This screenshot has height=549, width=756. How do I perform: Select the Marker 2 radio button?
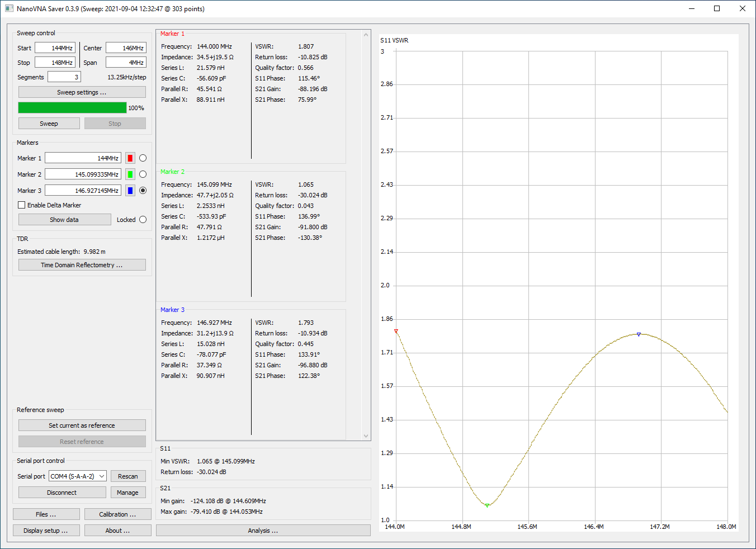[x=143, y=174]
